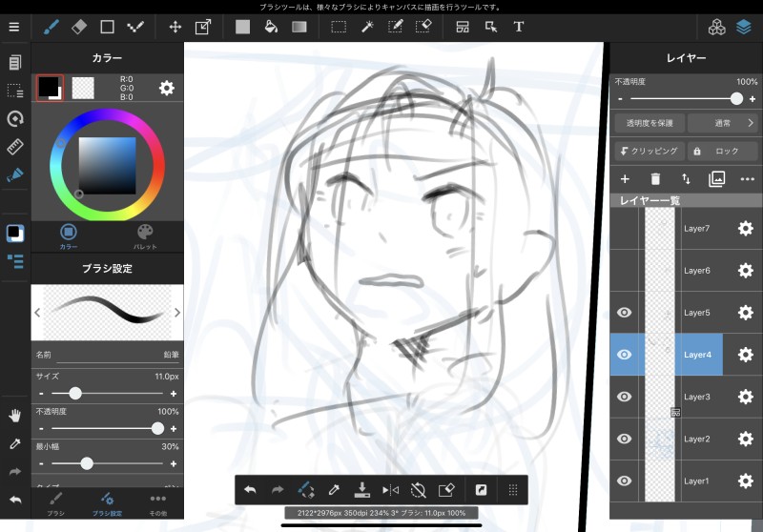Select the Hand pan tool
Screen dimensions: 763x532
(15, 416)
